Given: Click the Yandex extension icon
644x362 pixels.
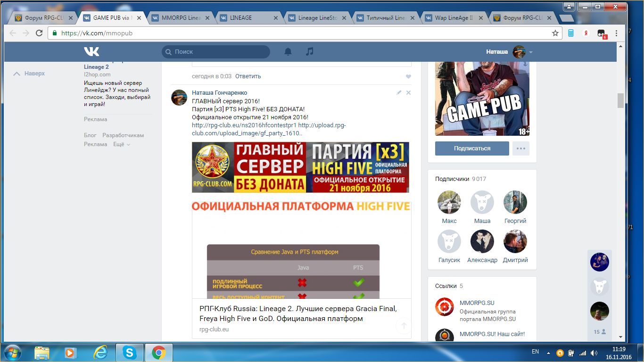Looking at the screenshot, I should [586, 33].
